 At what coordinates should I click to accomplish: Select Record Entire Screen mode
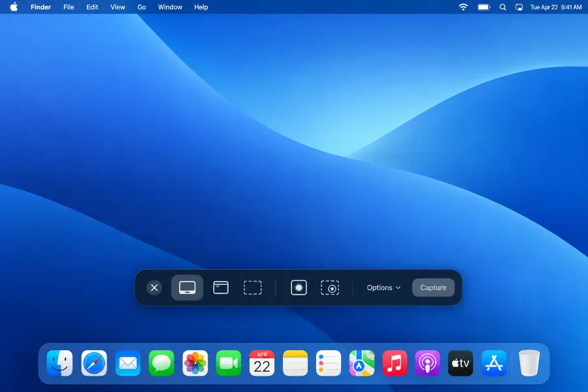(299, 287)
